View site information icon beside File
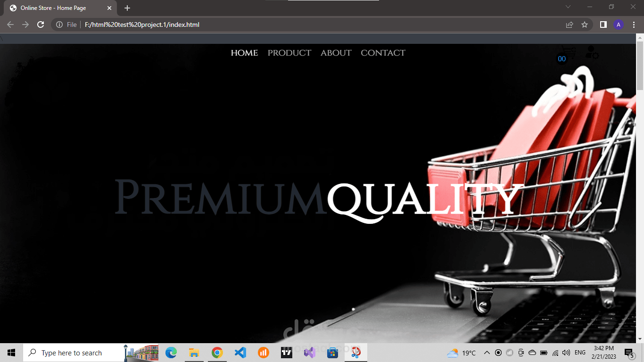The height and width of the screenshot is (362, 644). 59,25
